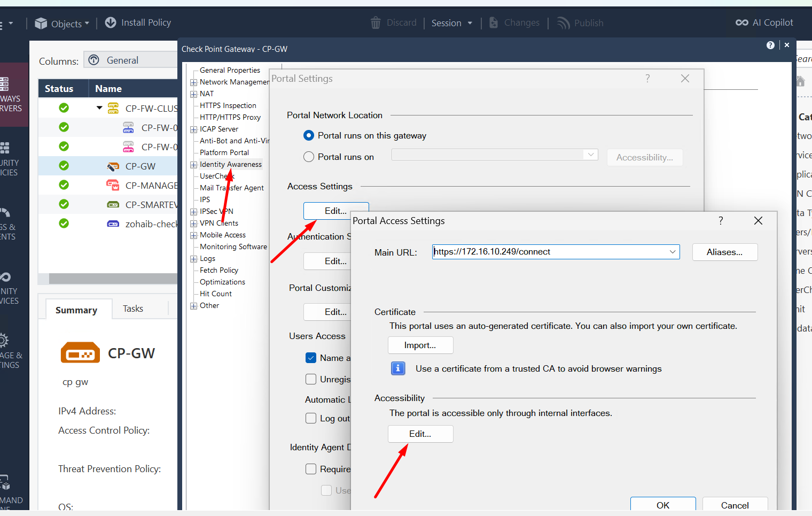Click the gateway dialog help icon
Viewport: 812px width, 516px height.
[x=770, y=45]
